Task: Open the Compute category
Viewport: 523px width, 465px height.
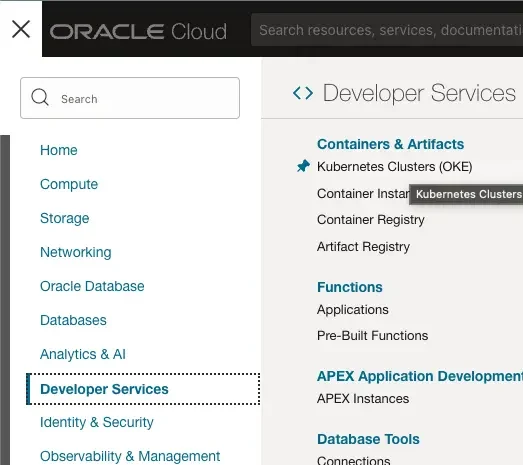Action: (x=69, y=184)
